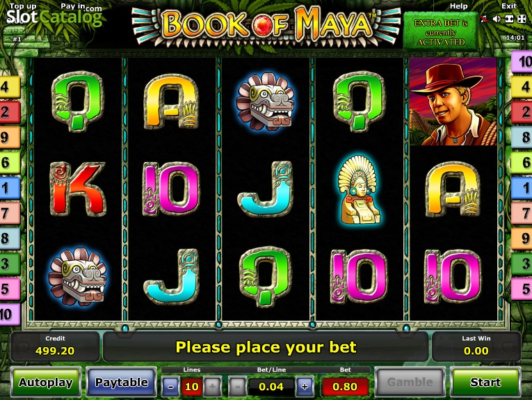Screen dimensions: 532x400
Task: Click Exit at top right
Action: click(x=509, y=6)
